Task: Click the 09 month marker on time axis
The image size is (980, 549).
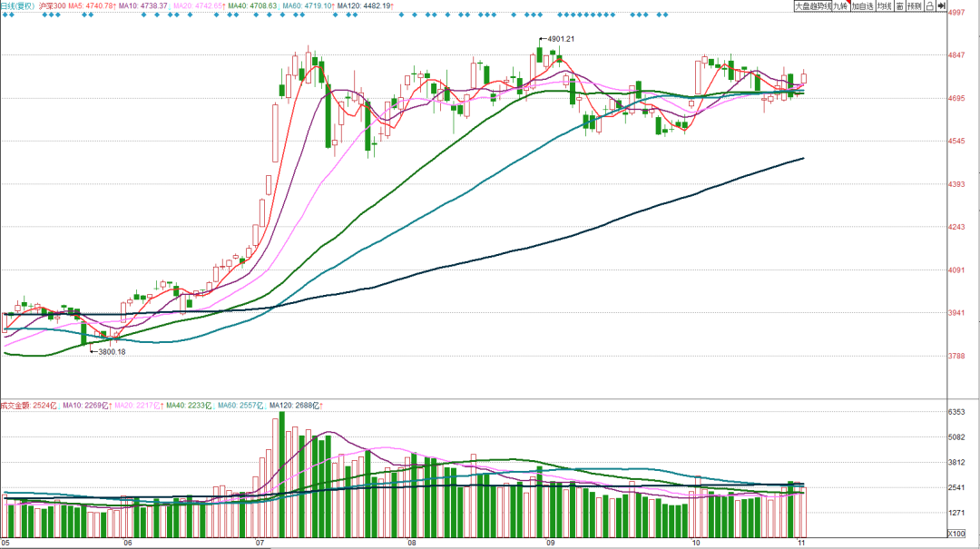Action: pos(551,543)
